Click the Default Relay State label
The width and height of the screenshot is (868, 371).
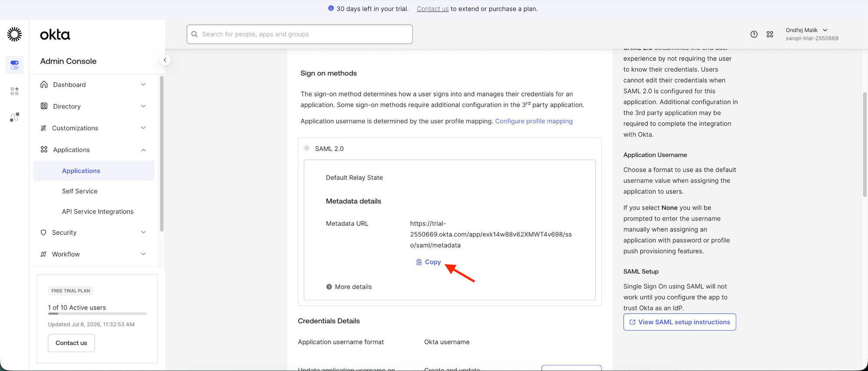354,178
